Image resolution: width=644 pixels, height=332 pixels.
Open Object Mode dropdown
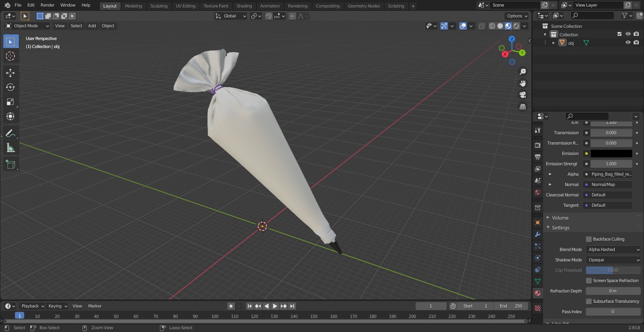tap(27, 26)
